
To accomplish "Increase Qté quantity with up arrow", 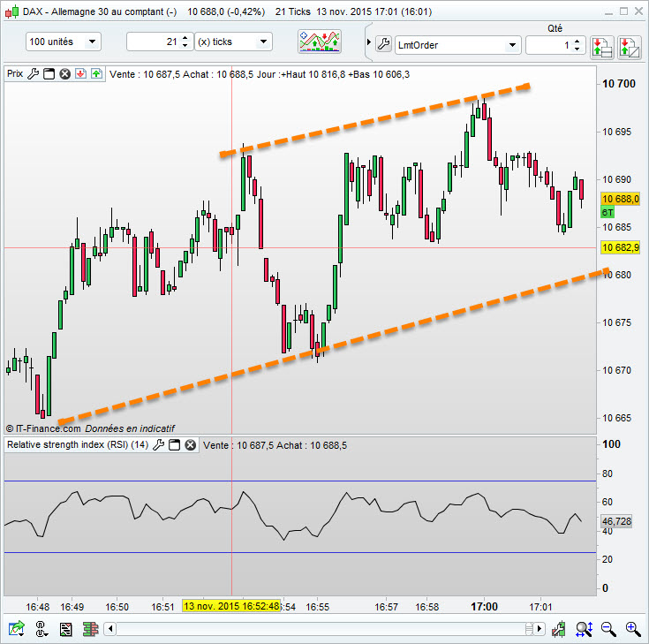I will tap(577, 41).
